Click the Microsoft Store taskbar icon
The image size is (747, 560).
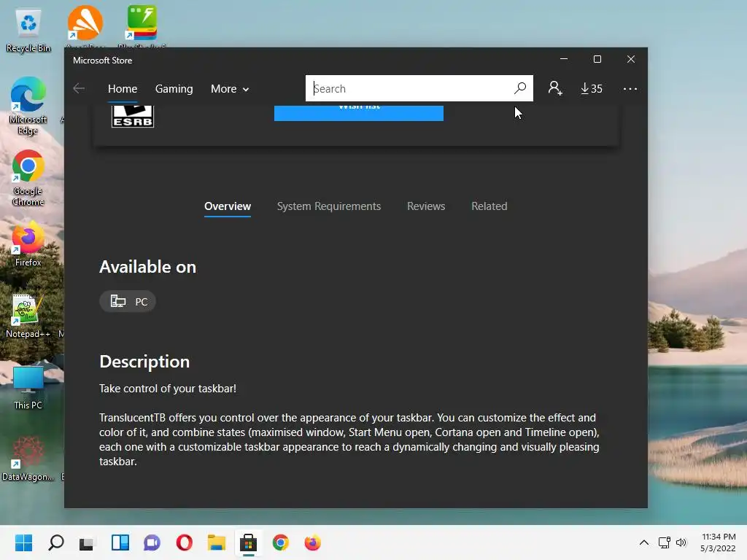coord(248,542)
